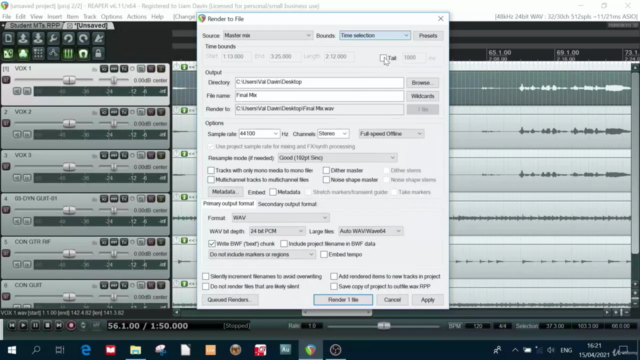Uncheck Write BWF ('bext') chunk
The height and width of the screenshot is (360, 640).
[211, 244]
